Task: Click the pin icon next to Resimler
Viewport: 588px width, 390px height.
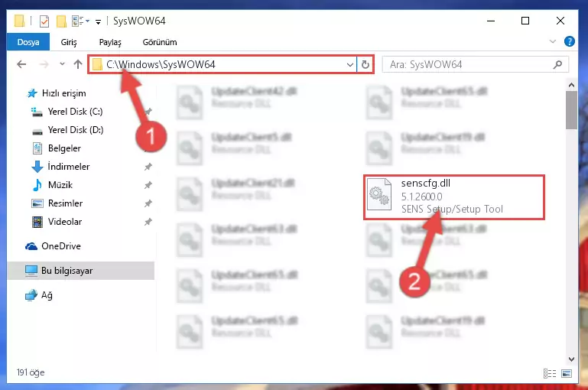Action: coord(148,203)
